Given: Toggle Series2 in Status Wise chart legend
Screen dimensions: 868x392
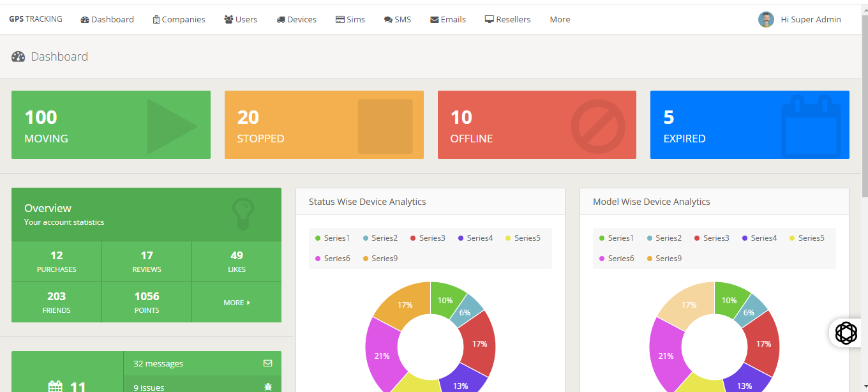Looking at the screenshot, I should point(380,238).
